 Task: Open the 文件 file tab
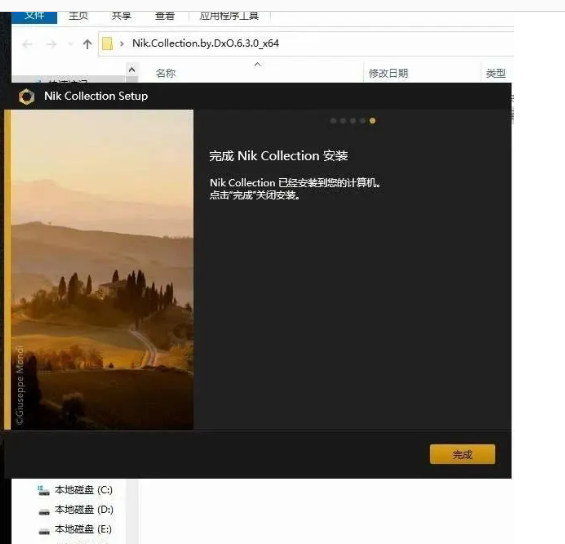pos(34,17)
